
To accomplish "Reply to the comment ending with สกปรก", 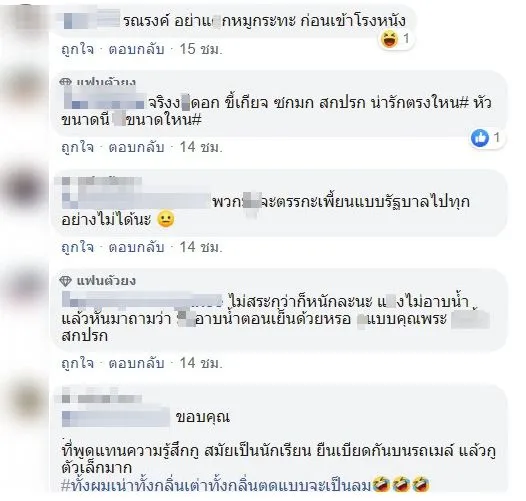I will click(136, 363).
